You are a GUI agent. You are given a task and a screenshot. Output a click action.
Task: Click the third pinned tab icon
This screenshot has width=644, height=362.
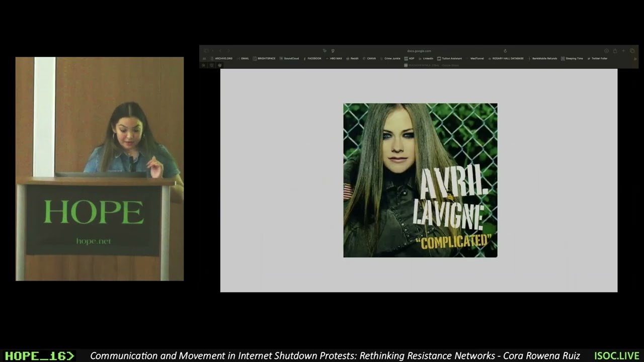click(x=220, y=65)
